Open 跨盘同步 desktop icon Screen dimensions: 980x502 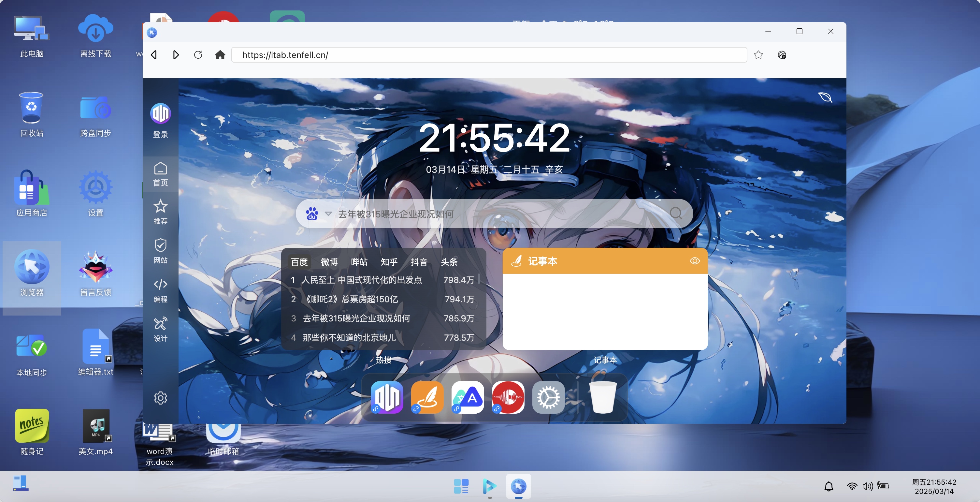[x=95, y=116]
